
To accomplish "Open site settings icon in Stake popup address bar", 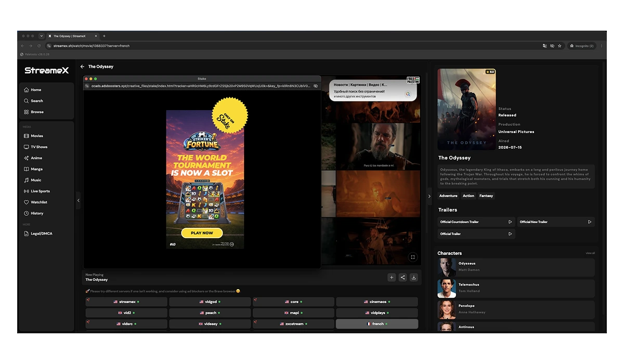I will [87, 86].
